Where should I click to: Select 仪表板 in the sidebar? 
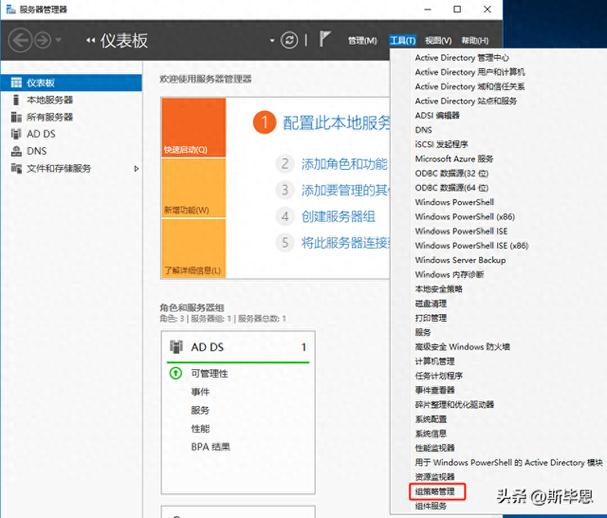[x=71, y=83]
